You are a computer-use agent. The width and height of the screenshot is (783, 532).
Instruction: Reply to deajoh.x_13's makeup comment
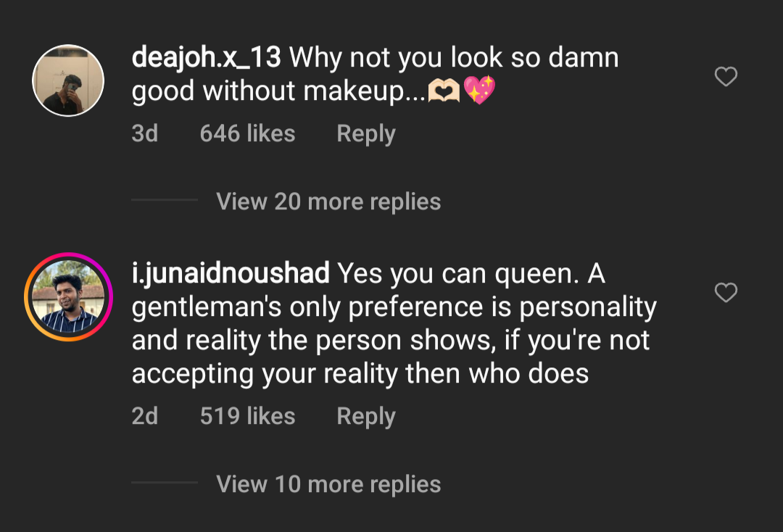coord(366,134)
